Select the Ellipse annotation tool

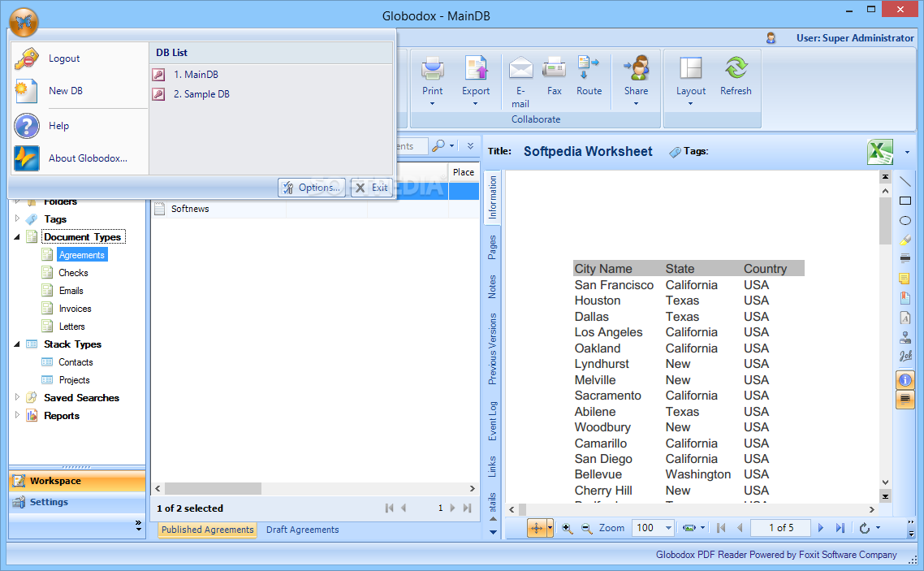pos(905,220)
